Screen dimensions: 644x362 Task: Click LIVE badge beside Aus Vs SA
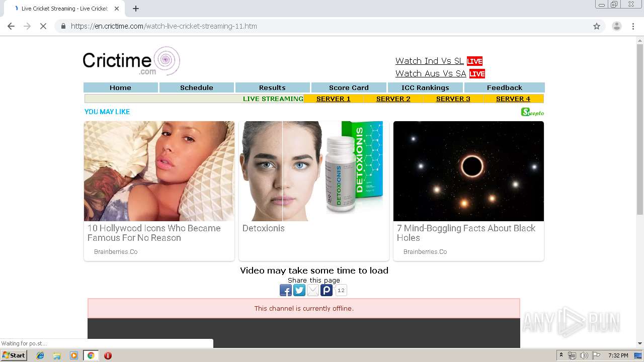(x=477, y=73)
